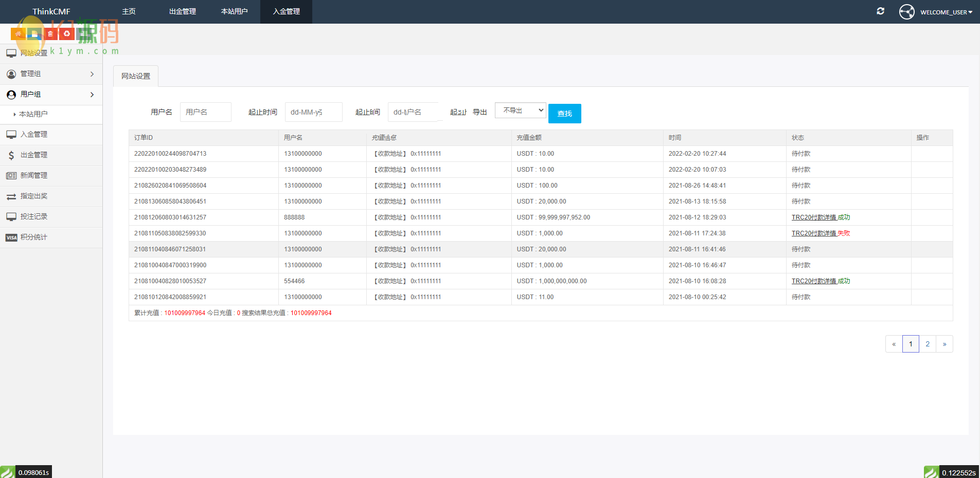Open 新闻管理 in the sidebar
Screen dimensions: 980x478
34,176
